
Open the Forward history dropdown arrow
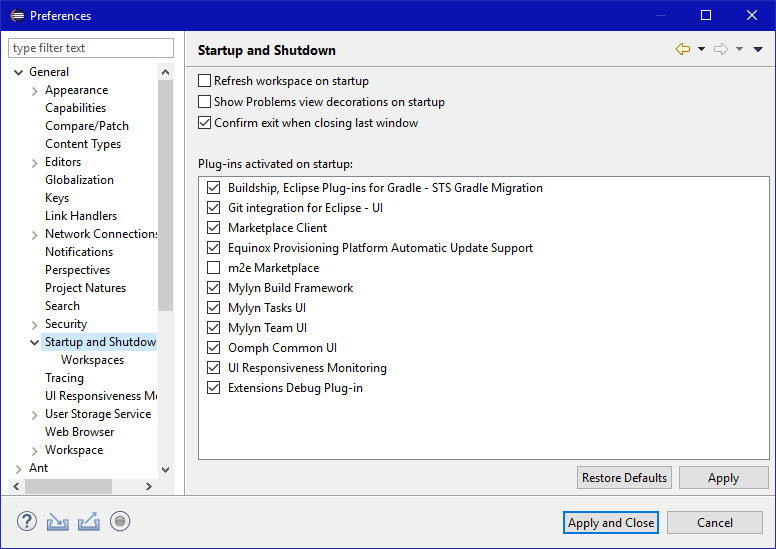(739, 49)
